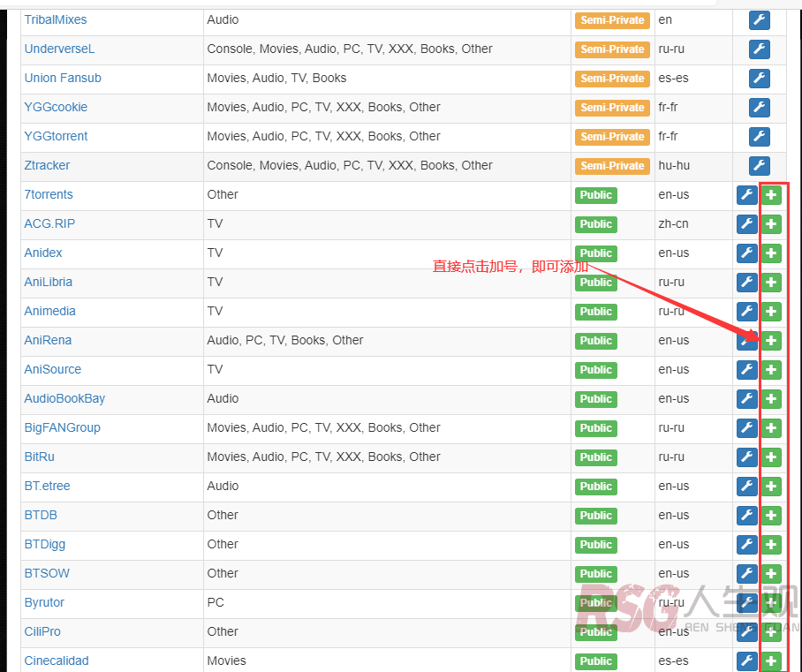Configure the Union Fansub indexer

(759, 79)
